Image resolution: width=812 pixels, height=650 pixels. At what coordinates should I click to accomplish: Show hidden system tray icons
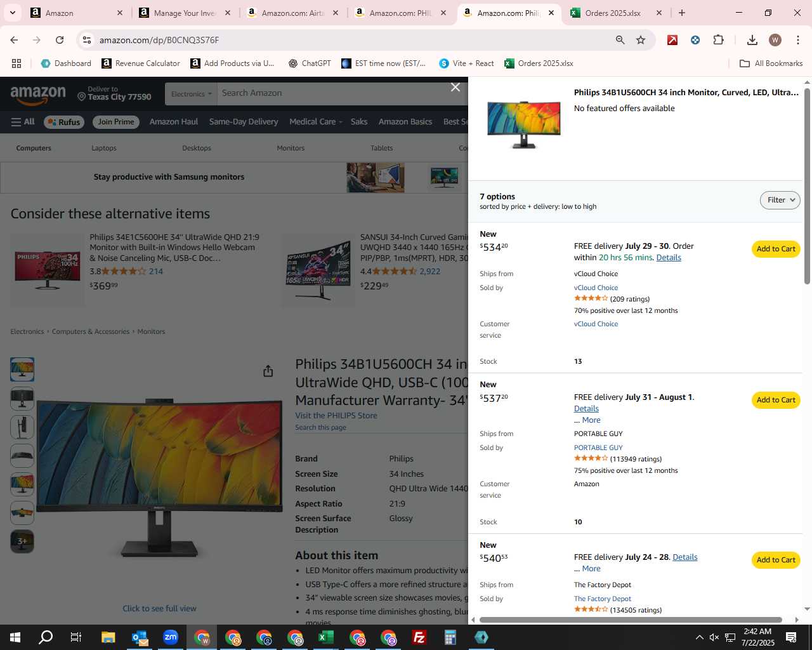tap(699, 637)
